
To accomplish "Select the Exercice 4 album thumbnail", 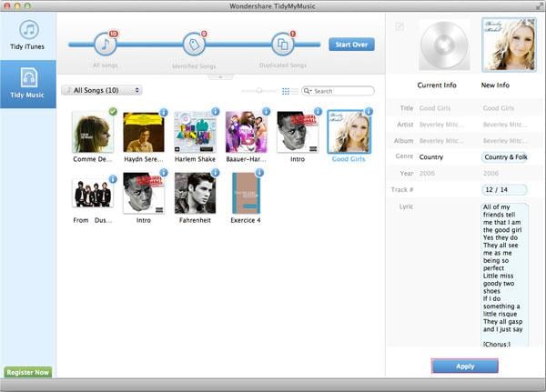I will [x=246, y=193].
